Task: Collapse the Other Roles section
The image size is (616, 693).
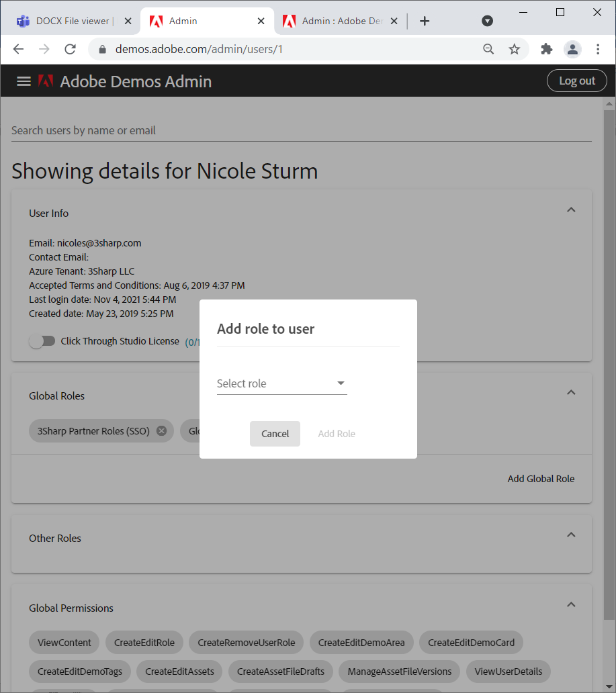Action: [x=571, y=535]
